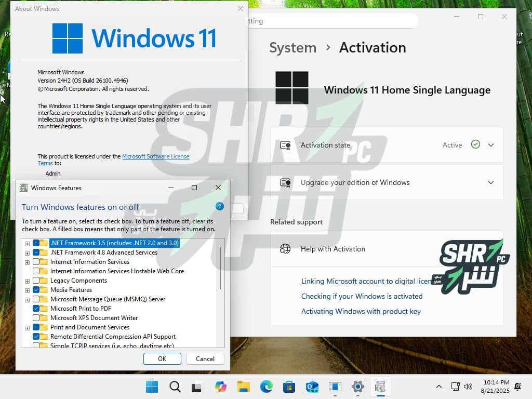
Task: Uncheck Microsoft Print to PDF
Action: pyautogui.click(x=36, y=309)
